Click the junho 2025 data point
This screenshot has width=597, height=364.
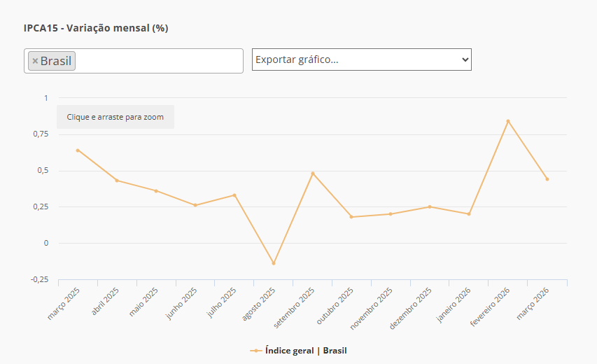click(x=195, y=205)
